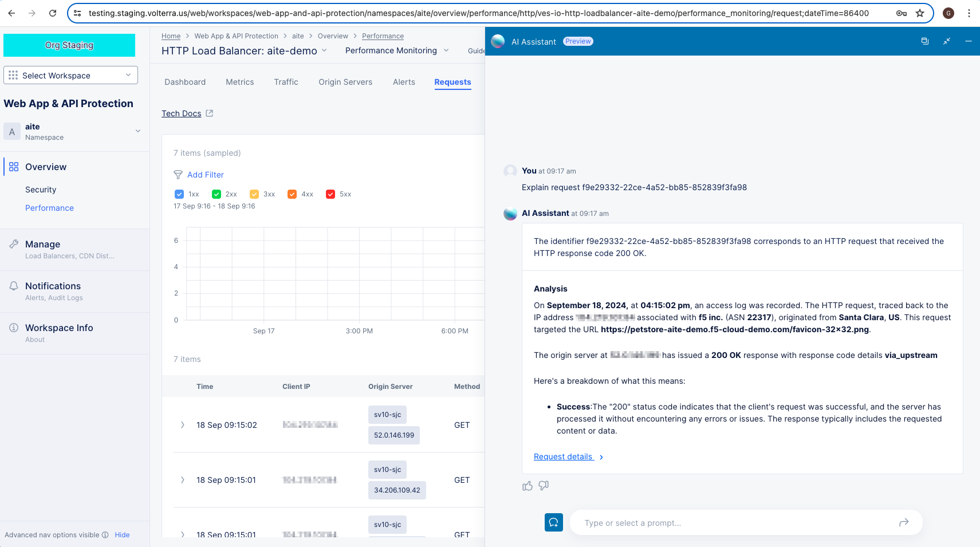Open the Alerts tab
Screen dimensions: 980x547
[404, 82]
